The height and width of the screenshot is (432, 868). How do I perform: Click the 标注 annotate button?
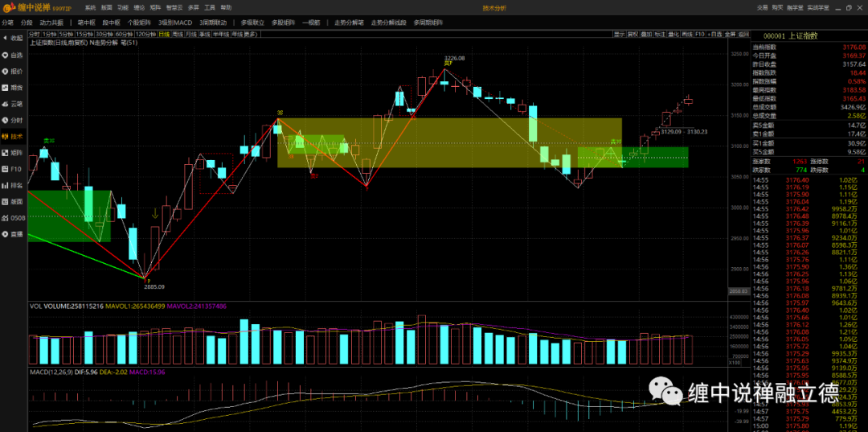point(660,35)
